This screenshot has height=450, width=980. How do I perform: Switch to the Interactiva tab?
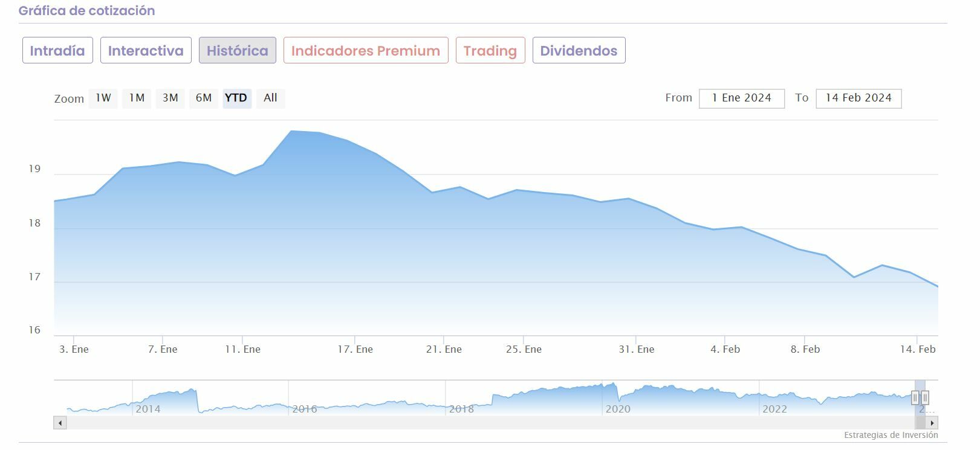146,51
